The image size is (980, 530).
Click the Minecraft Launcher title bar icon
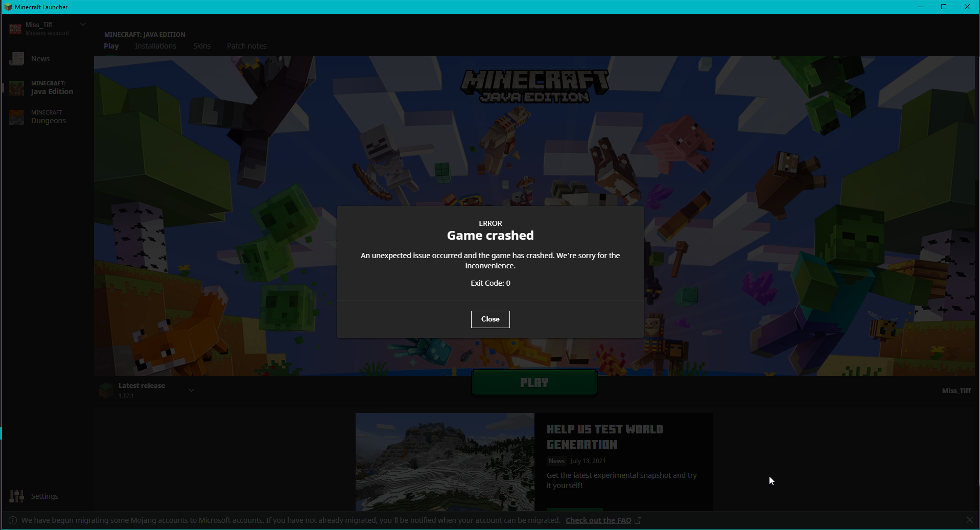(x=8, y=7)
